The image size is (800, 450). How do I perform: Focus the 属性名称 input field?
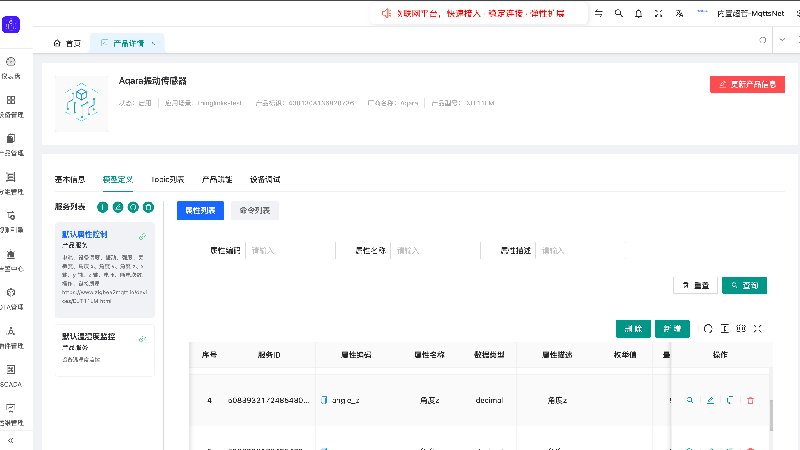[x=435, y=251]
